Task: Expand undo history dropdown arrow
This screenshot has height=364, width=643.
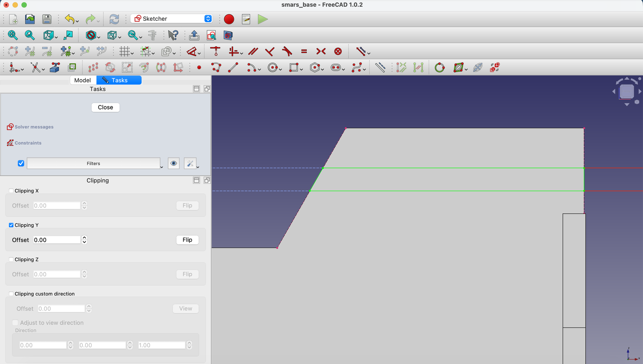Action: [x=77, y=22]
